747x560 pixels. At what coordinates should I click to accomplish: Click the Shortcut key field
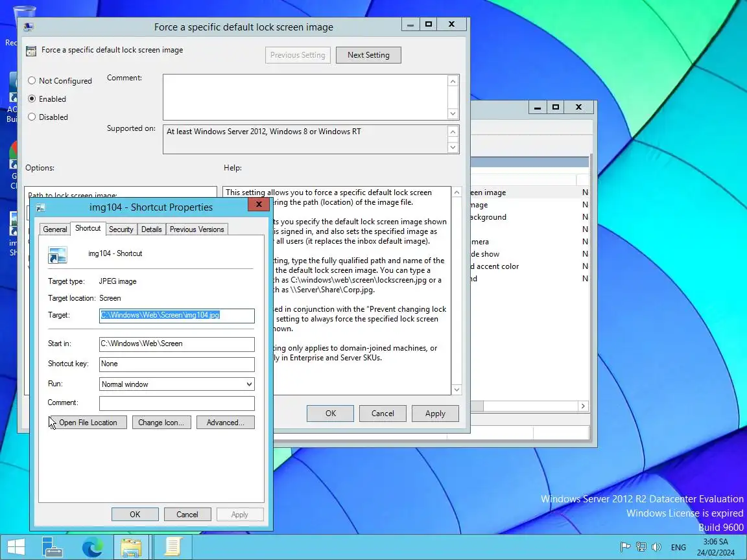(177, 364)
